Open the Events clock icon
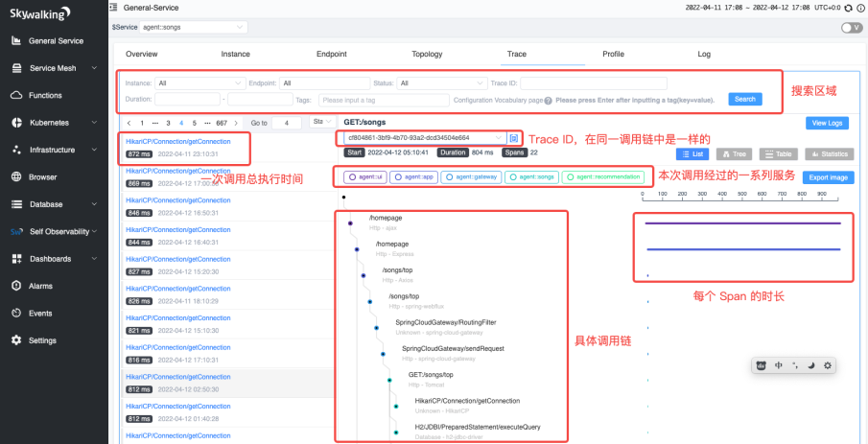 point(16,313)
